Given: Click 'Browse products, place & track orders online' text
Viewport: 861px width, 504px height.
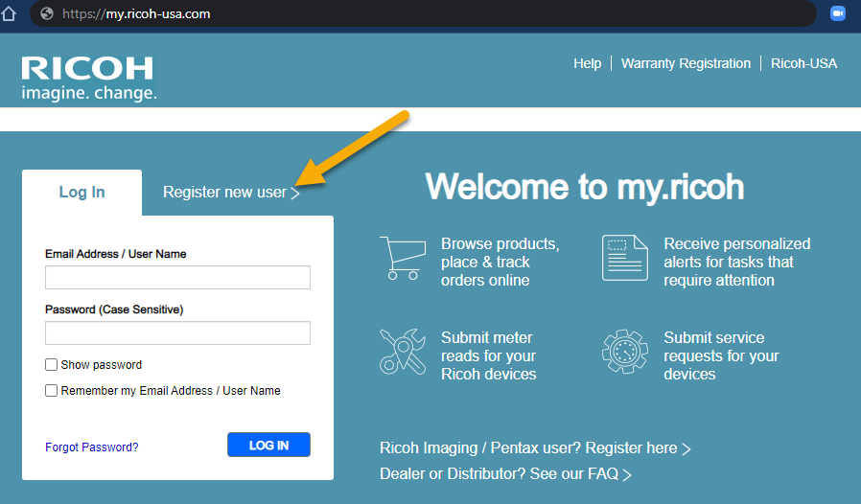Looking at the screenshot, I should (500, 262).
